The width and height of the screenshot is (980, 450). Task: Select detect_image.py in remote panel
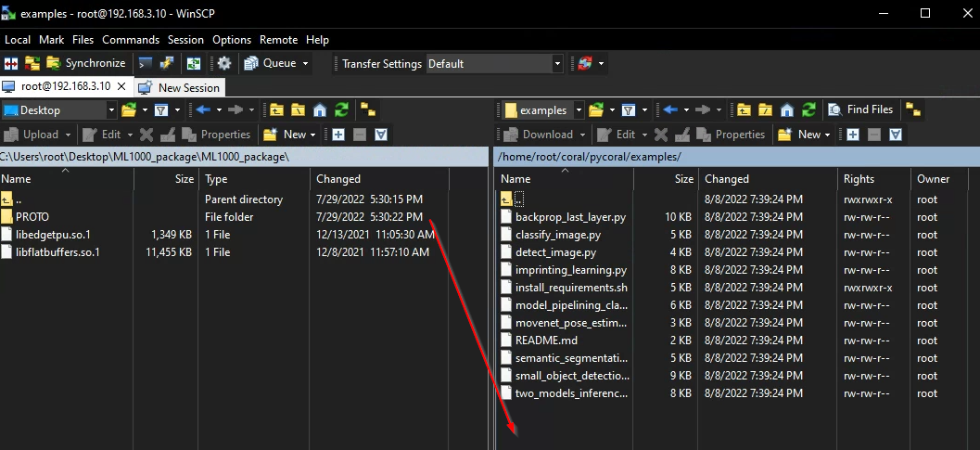tap(555, 252)
